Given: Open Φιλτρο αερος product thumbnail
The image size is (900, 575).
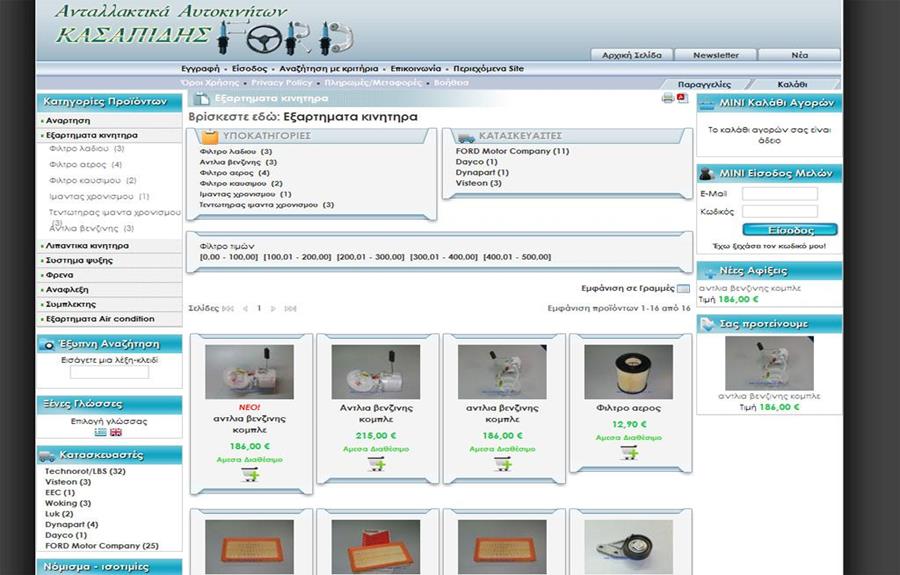Looking at the screenshot, I should tap(628, 372).
